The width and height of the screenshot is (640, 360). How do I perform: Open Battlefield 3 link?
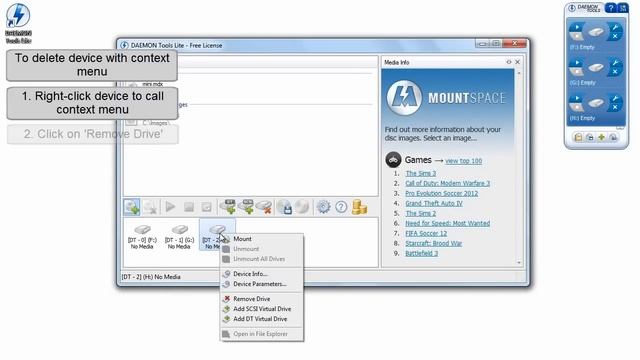[422, 253]
